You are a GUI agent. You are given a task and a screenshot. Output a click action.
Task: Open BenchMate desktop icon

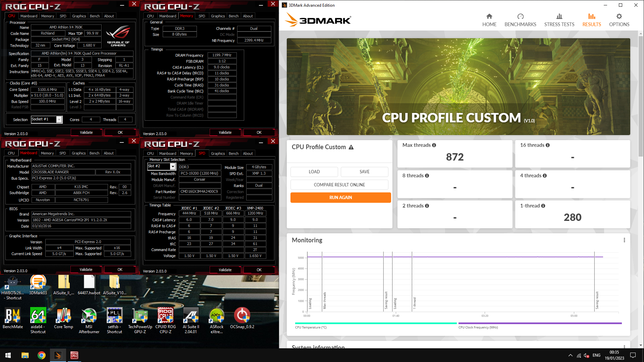pos(13,318)
